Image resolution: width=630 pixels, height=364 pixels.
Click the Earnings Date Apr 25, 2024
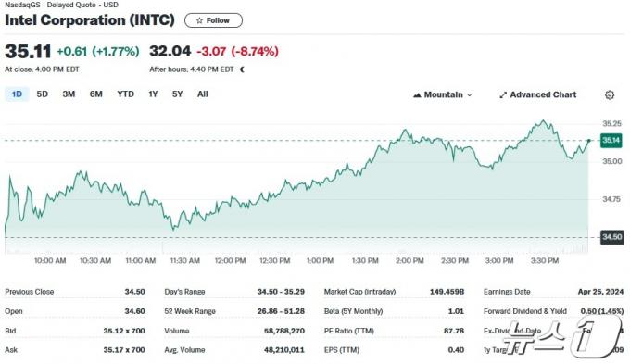pyautogui.click(x=600, y=292)
